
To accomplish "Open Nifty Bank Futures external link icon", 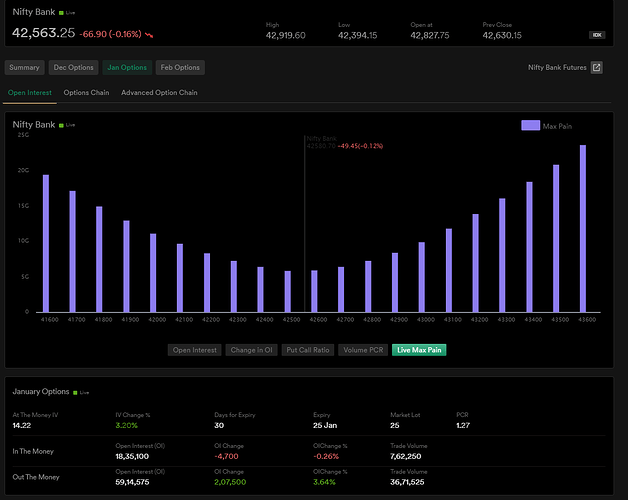I will tap(596, 67).
